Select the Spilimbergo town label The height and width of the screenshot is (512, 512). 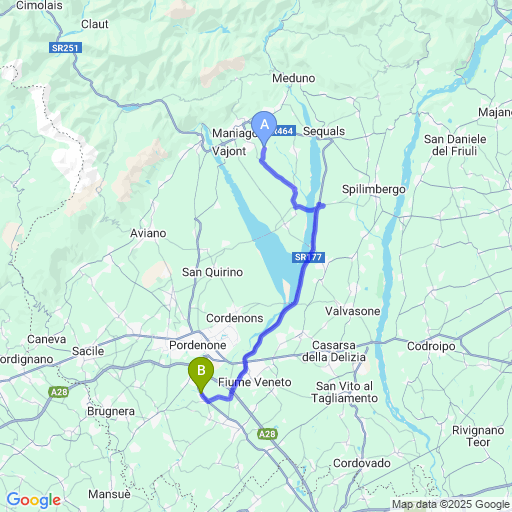click(374, 189)
